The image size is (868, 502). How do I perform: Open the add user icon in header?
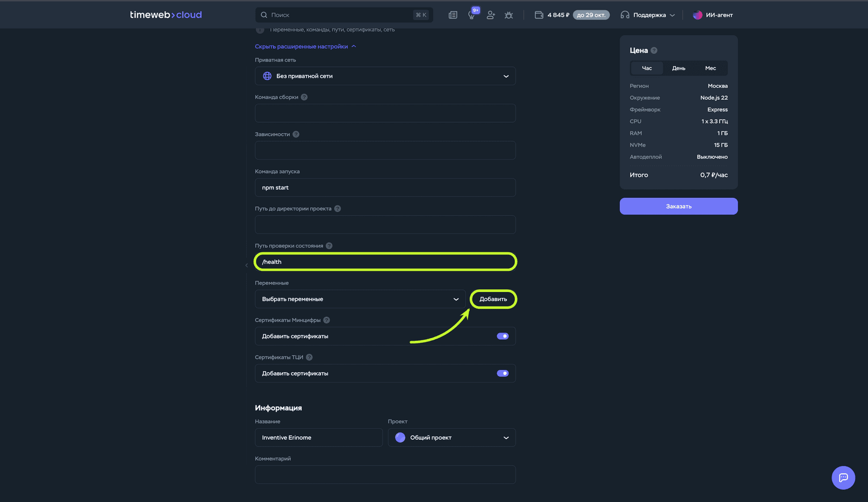[x=490, y=15]
